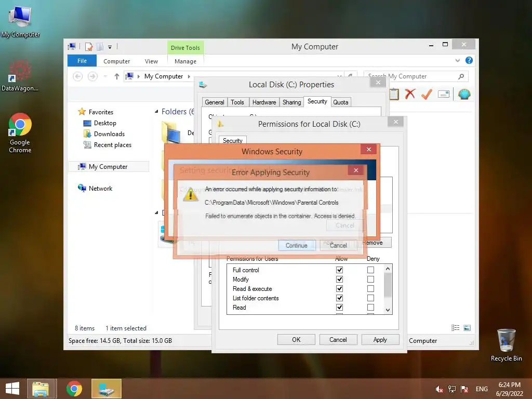Switch to details view icon
The image size is (532, 399).
(x=455, y=328)
